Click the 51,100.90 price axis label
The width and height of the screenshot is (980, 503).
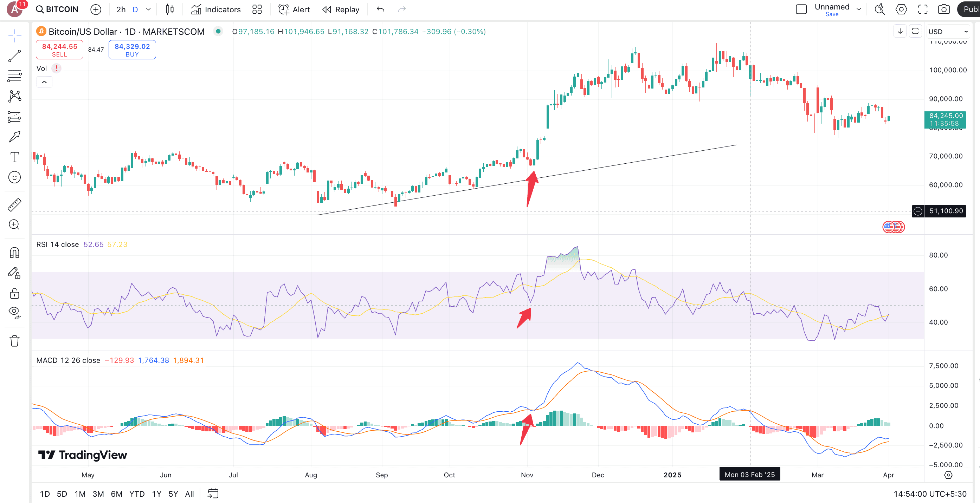946,211
